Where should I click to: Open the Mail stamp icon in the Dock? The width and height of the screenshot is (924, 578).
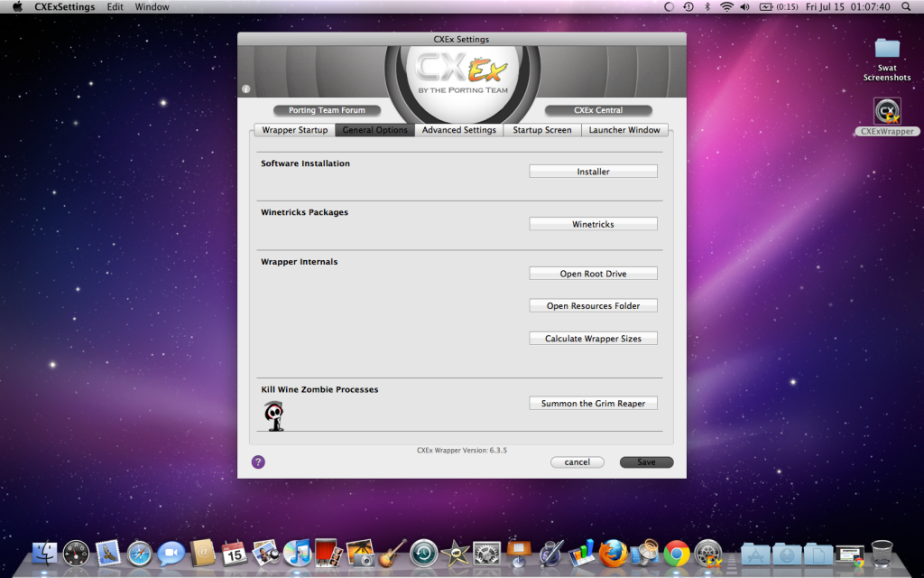click(x=108, y=554)
